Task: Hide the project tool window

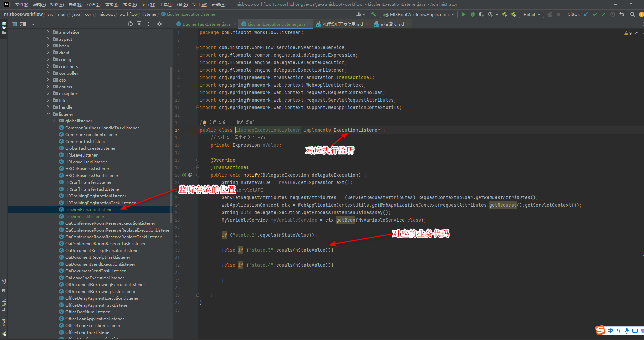Action: point(168,24)
